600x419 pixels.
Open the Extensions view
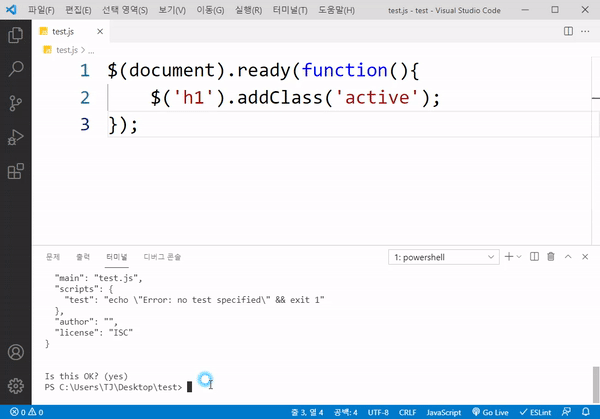pyautogui.click(x=16, y=171)
